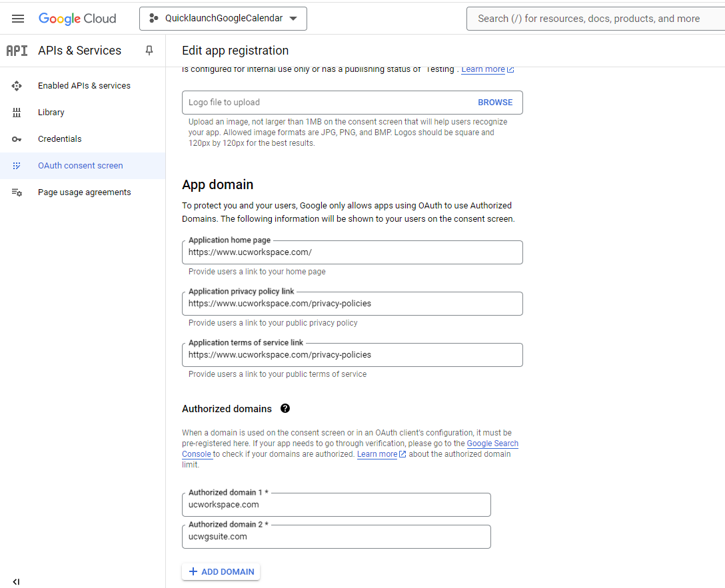
Task: Open Authorized domains help question mark
Action: pos(285,408)
